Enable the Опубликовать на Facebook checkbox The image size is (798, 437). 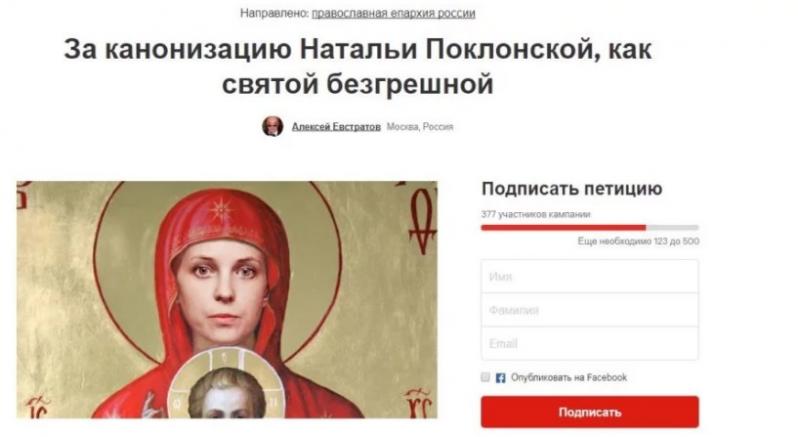click(486, 377)
